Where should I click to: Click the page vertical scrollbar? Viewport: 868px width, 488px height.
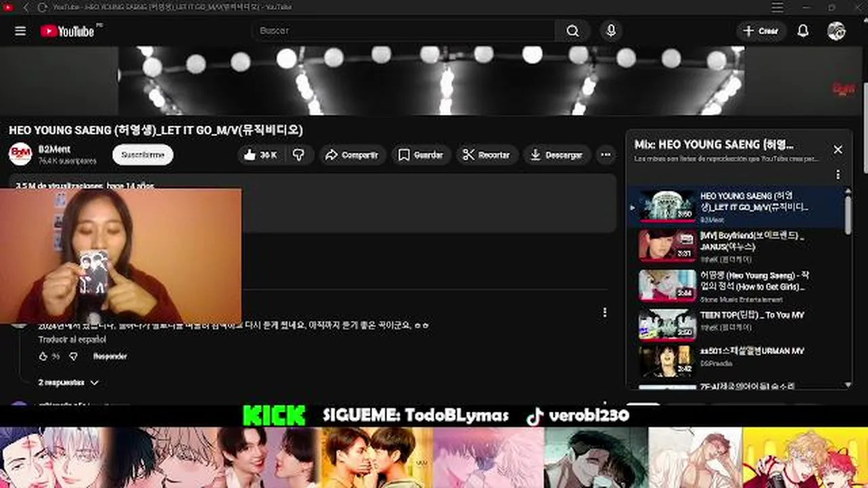865,129
